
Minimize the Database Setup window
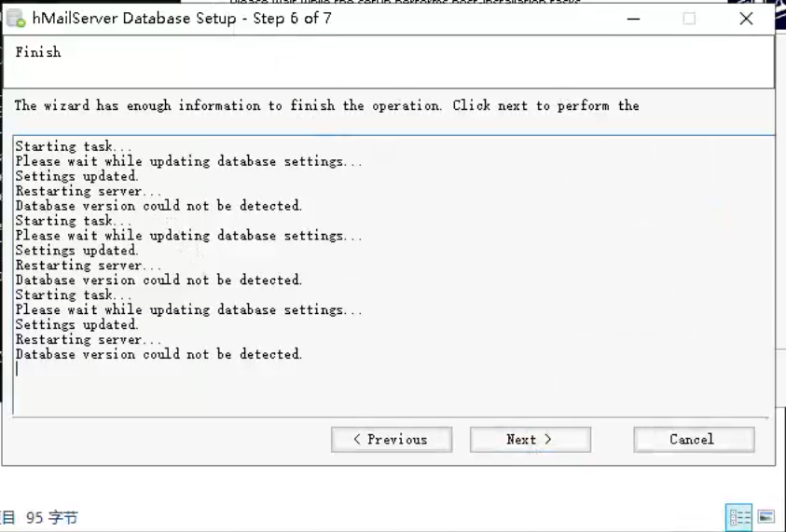click(x=634, y=19)
